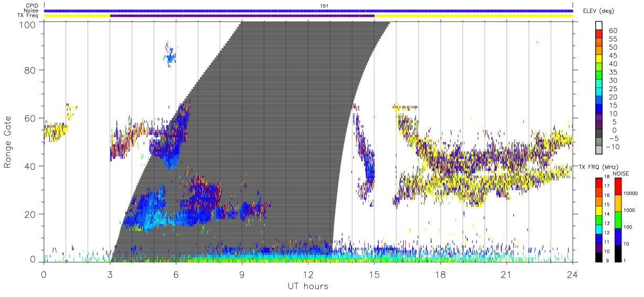Click the -10 label on ELEV colorbar

(x=613, y=147)
